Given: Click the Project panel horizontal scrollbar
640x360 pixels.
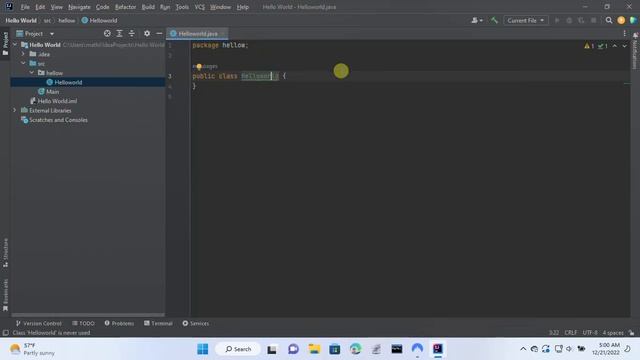Looking at the screenshot, I should click(88, 315).
